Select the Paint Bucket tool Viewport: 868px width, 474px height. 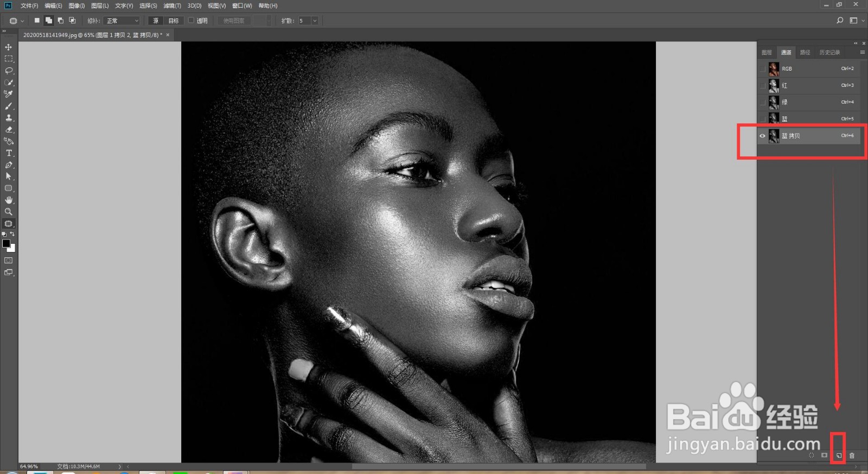tap(9, 141)
